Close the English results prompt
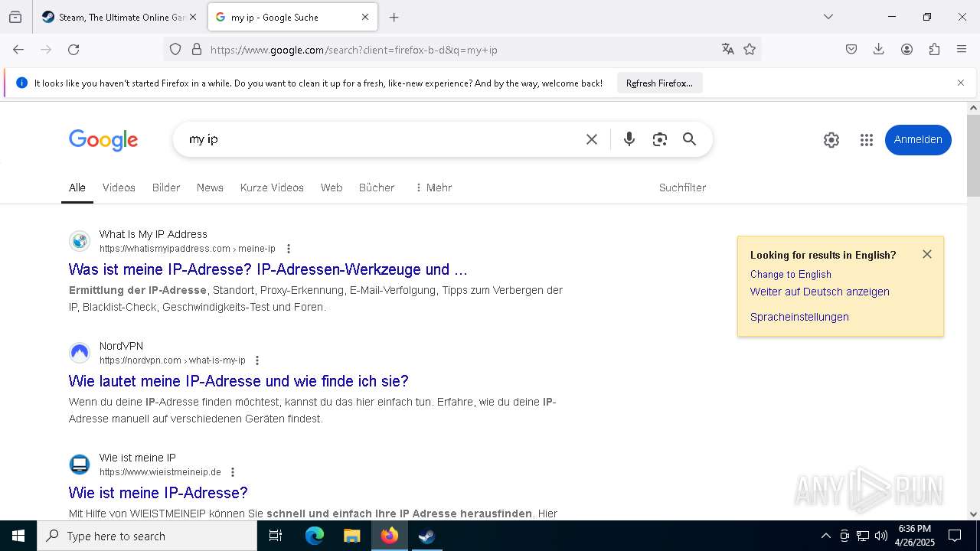The width and height of the screenshot is (980, 551). 927,254
